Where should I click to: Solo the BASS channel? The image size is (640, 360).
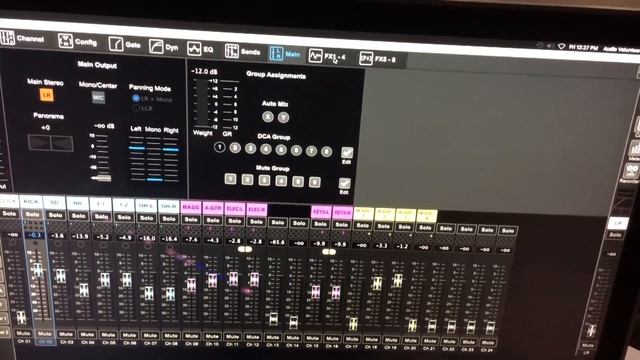pyautogui.click(x=191, y=220)
